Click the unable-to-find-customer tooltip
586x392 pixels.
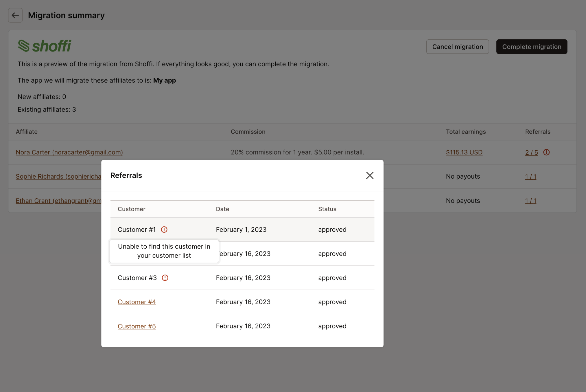pyautogui.click(x=164, y=251)
